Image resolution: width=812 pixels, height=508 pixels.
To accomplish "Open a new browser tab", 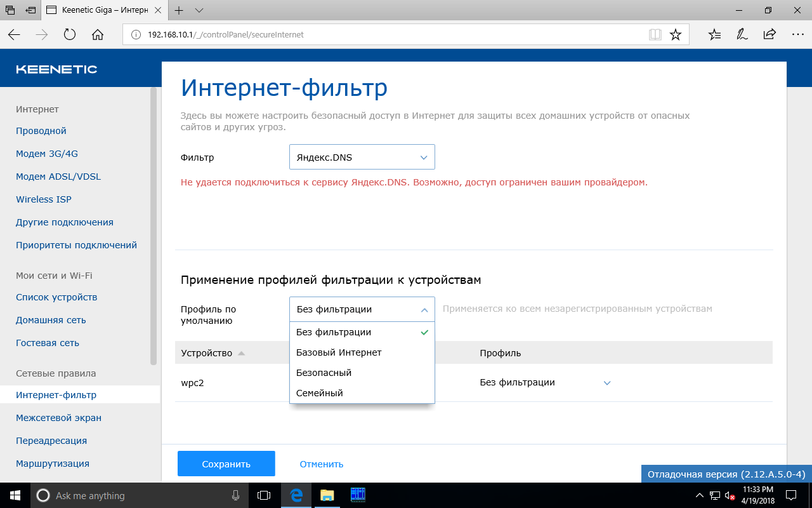I will tap(180, 10).
